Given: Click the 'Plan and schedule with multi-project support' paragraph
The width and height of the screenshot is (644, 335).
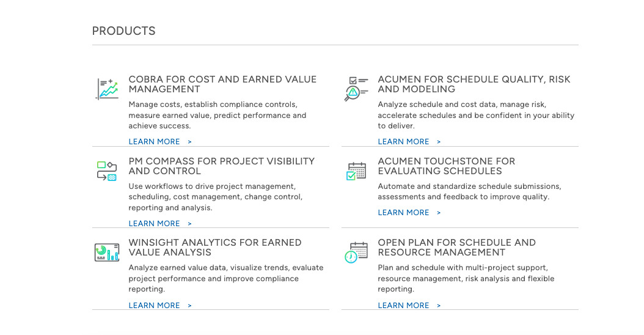Looking at the screenshot, I should (466, 278).
